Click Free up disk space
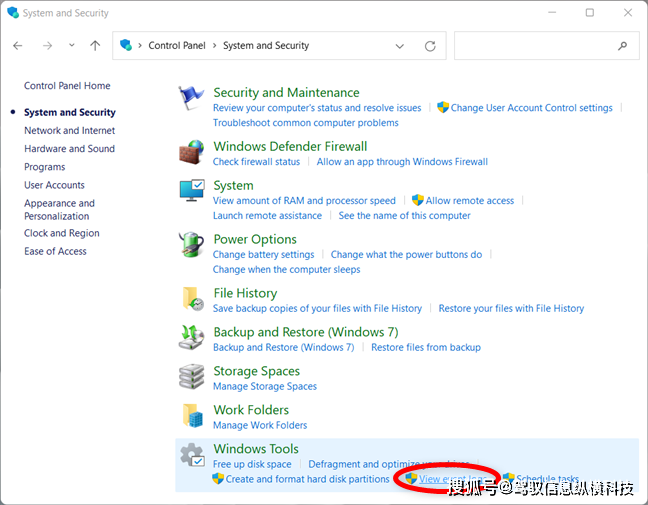648x505 pixels. pyautogui.click(x=252, y=464)
